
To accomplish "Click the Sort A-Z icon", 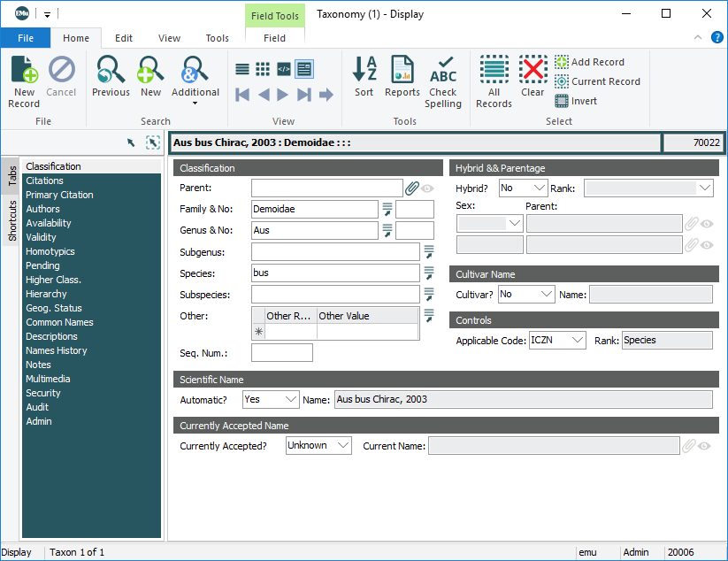I will [x=364, y=70].
